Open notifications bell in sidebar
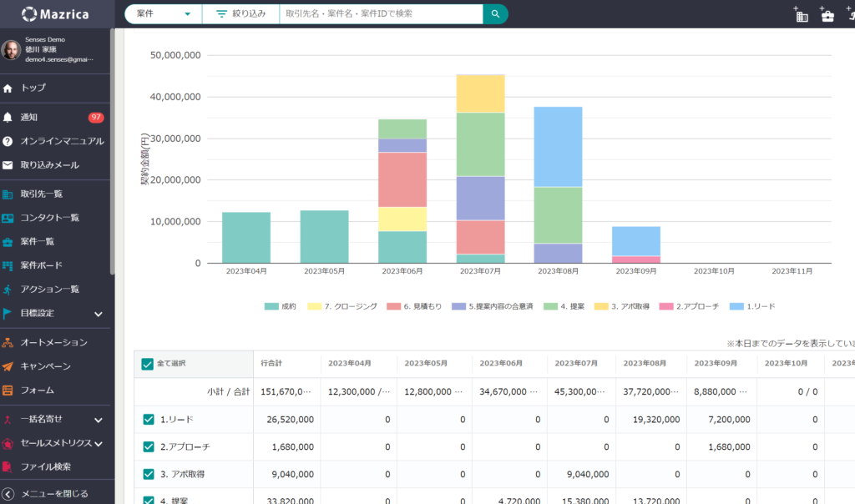The width and height of the screenshot is (855, 504). 8,118
